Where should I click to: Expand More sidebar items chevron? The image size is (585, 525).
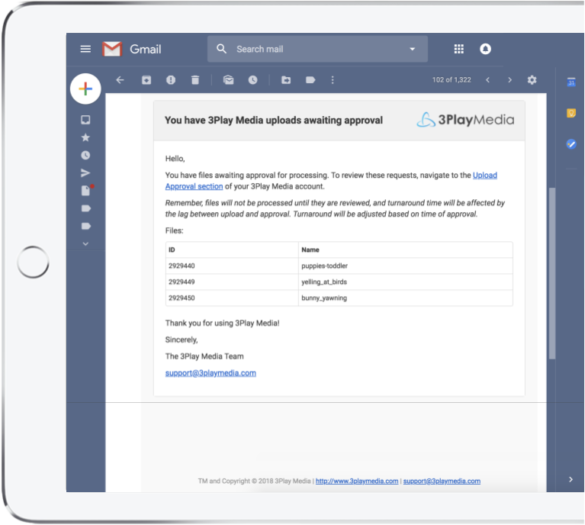85,244
